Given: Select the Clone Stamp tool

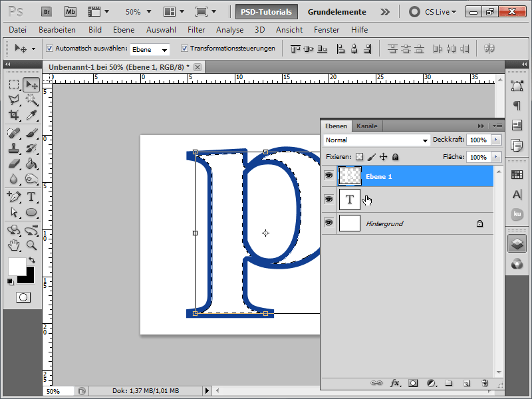Looking at the screenshot, I should tap(14, 148).
